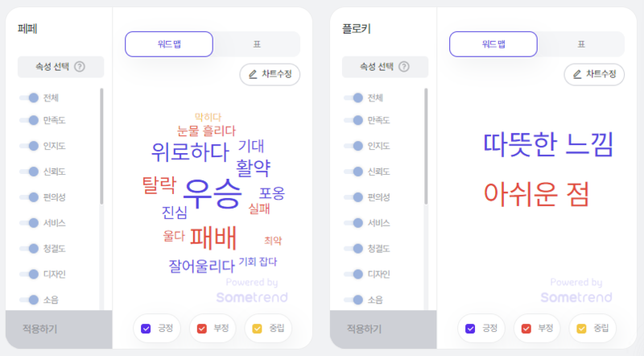Image resolution: width=644 pixels, height=356 pixels.
Task: Switch to 표 tab in 플로키 panel
Action: click(x=581, y=44)
